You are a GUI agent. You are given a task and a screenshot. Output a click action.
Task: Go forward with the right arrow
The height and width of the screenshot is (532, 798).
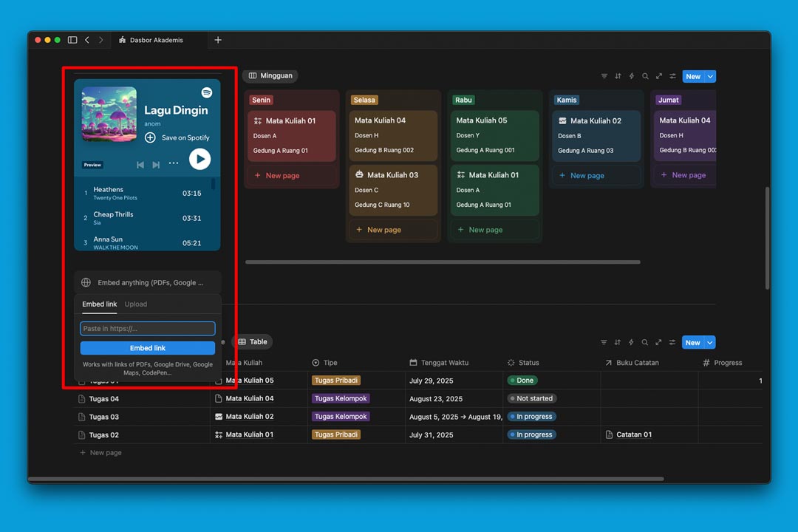[100, 40]
